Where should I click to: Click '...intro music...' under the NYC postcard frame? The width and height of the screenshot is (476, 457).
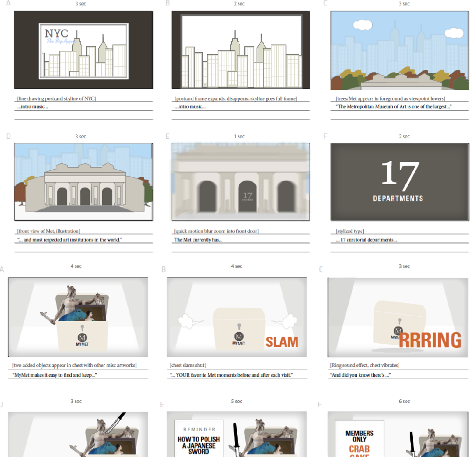pyautogui.click(x=33, y=107)
